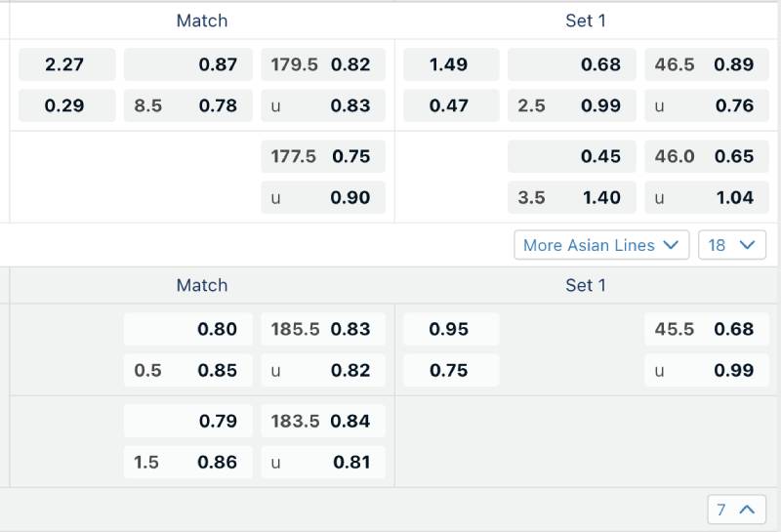This screenshot has height=532, width=781.
Task: Open the 18 markets dropdown
Action: click(731, 245)
